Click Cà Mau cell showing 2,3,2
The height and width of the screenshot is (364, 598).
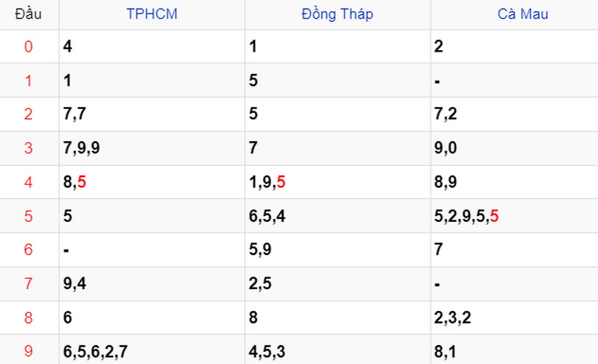[x=514, y=317]
